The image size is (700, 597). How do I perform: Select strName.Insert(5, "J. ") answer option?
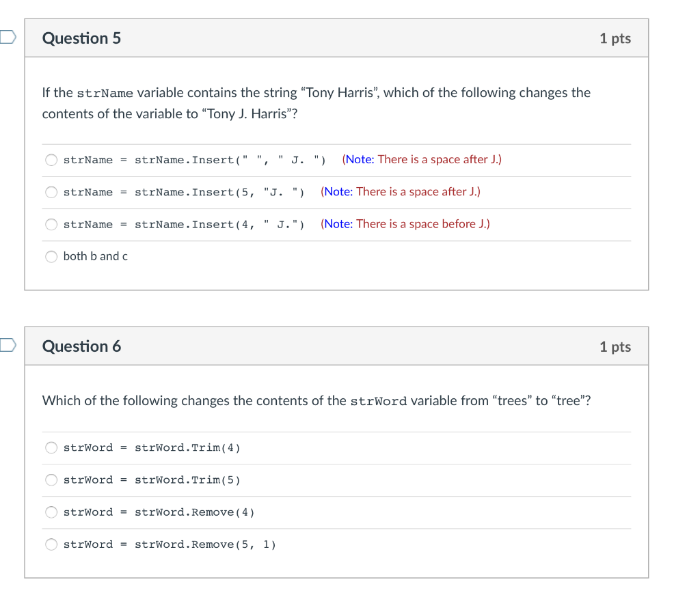51,192
